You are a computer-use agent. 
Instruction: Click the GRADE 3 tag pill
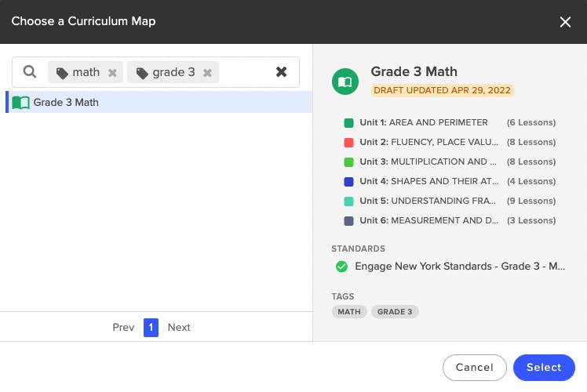(395, 311)
